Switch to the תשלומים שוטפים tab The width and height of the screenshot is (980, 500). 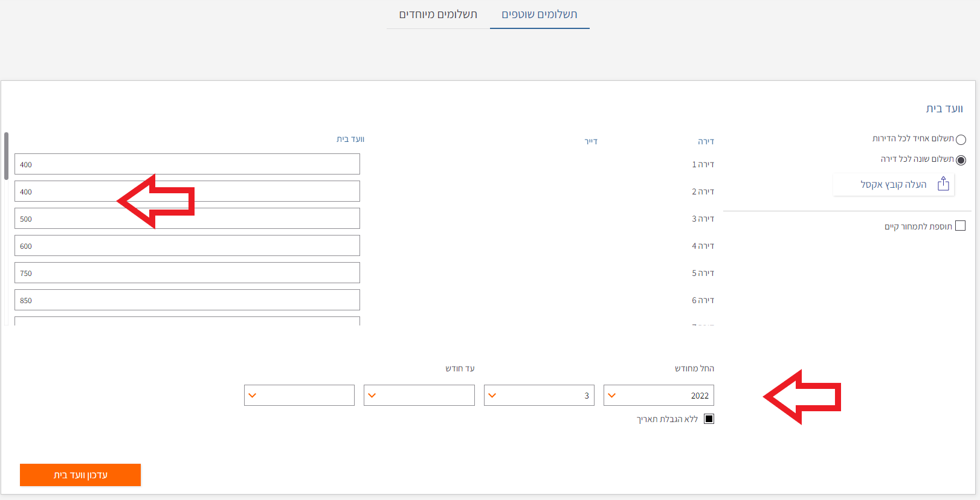tap(540, 14)
